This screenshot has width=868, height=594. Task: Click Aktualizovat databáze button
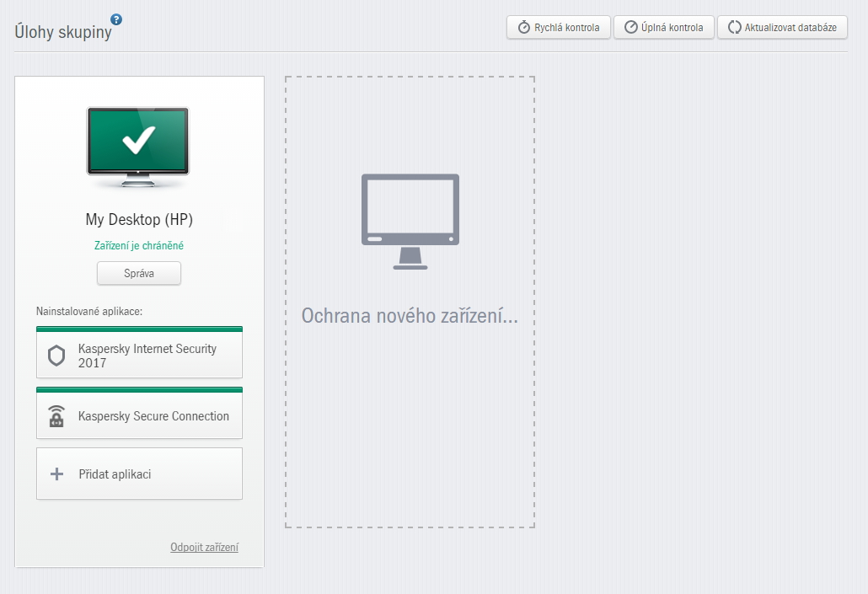click(782, 27)
